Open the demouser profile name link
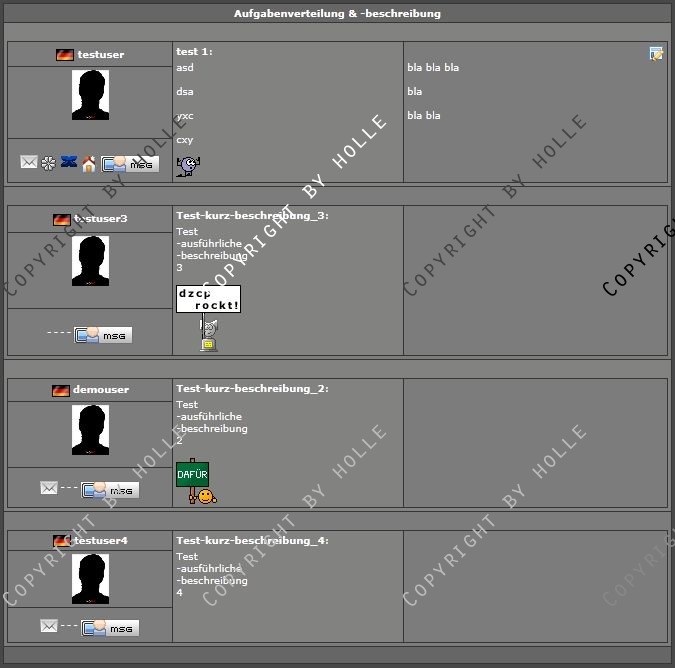 [x=100, y=389]
